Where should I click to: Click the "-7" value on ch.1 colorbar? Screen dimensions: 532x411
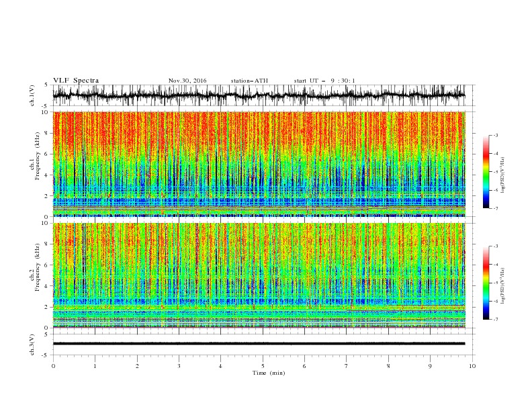(x=496, y=208)
